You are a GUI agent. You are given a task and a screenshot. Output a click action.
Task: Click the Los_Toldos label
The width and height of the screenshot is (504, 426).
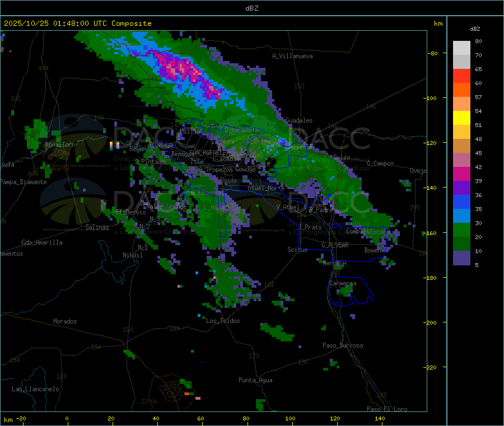(x=223, y=321)
